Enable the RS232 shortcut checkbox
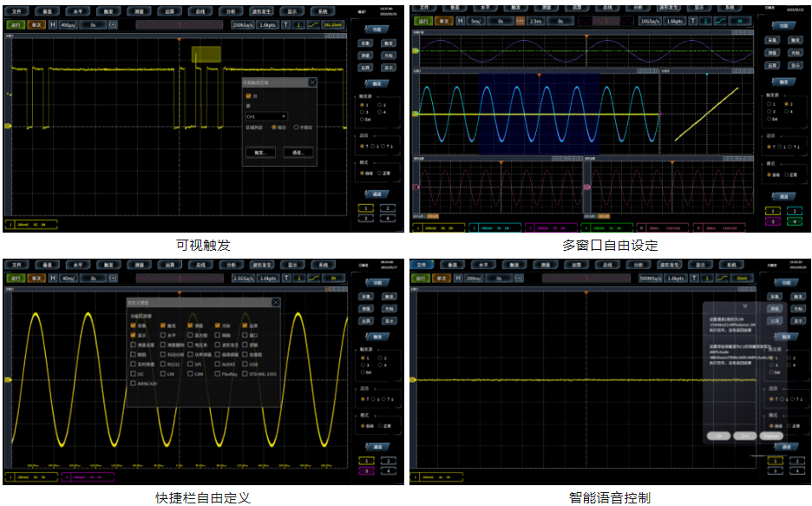812x506 pixels. click(162, 365)
